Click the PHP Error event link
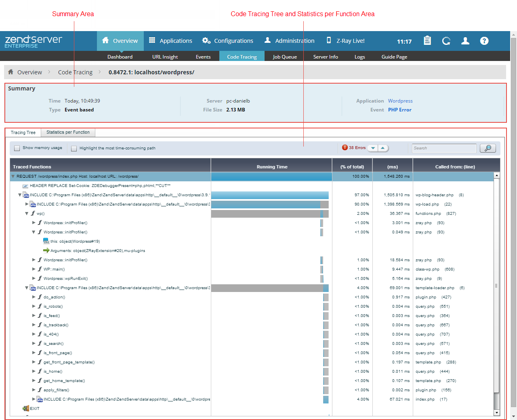Viewport: 517px width, 420px height. [x=399, y=110]
